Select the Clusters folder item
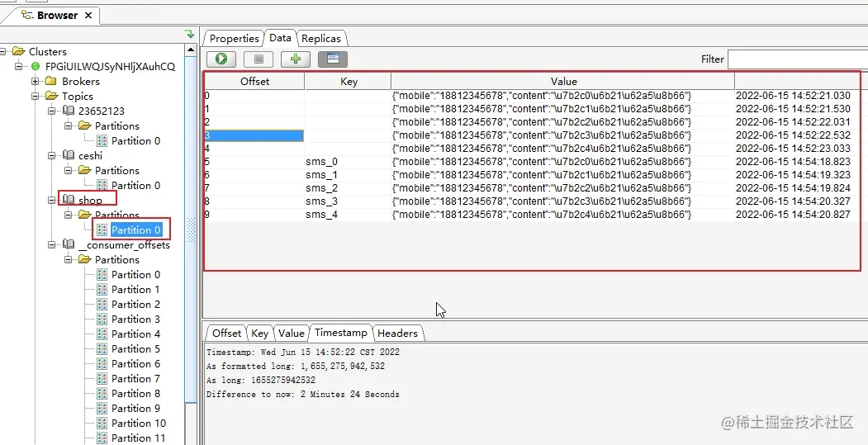868x445 pixels. 48,51
